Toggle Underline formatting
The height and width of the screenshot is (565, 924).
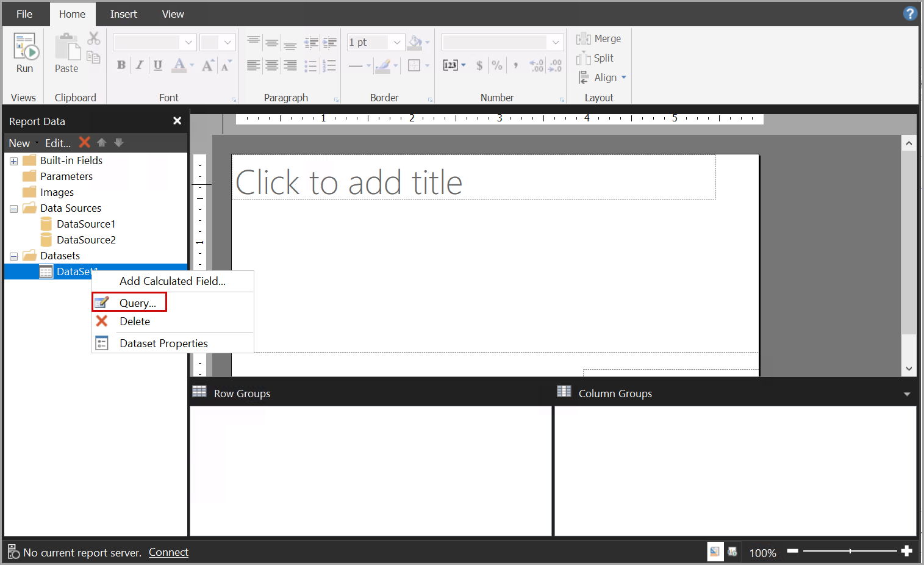(158, 65)
